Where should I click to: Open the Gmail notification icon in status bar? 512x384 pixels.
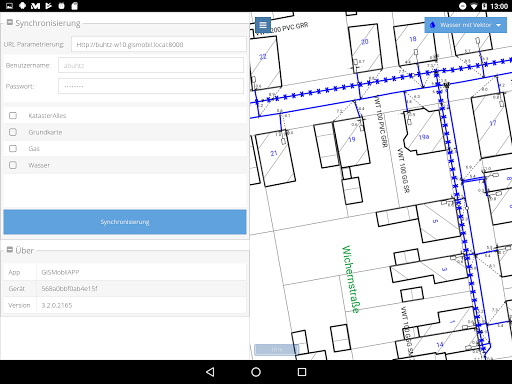point(35,6)
